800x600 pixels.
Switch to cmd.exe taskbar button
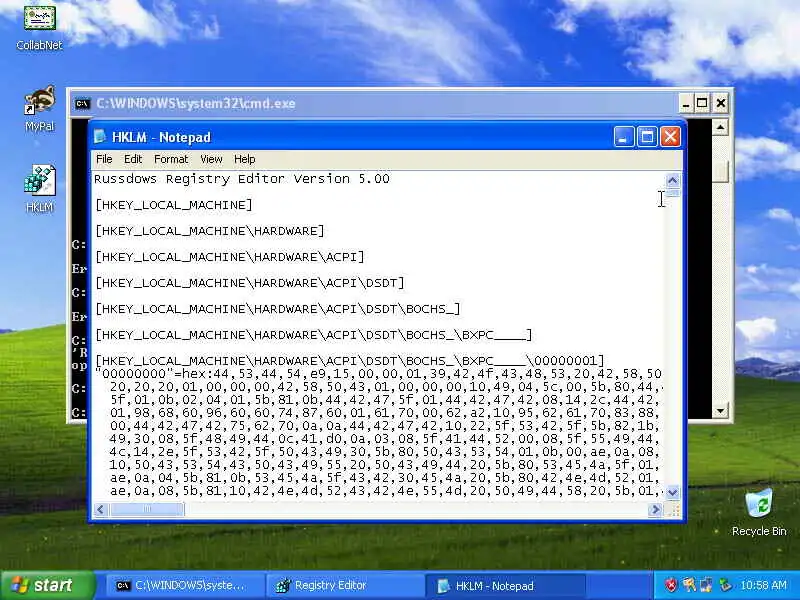184,586
